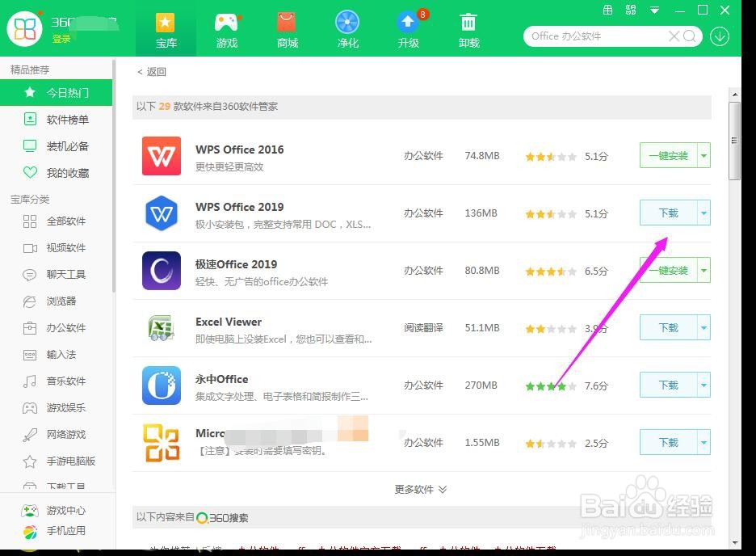The image size is (756, 556).
Task: Select 浏览器 category
Action: click(x=56, y=301)
